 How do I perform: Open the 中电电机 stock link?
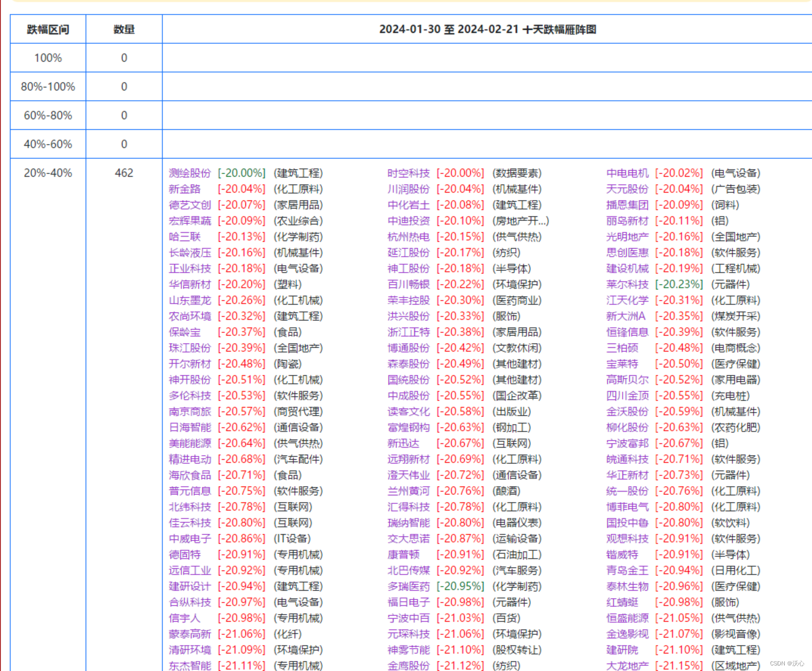(x=627, y=173)
